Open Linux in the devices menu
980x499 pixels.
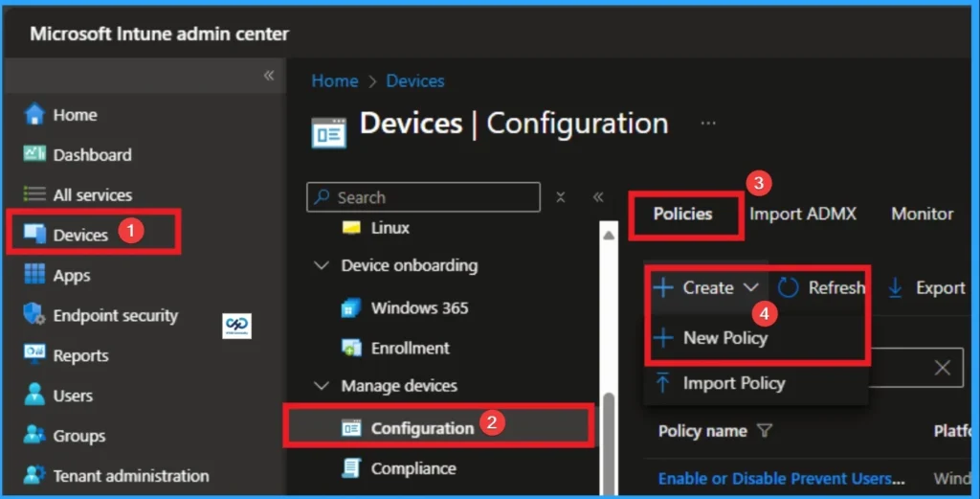click(376, 228)
